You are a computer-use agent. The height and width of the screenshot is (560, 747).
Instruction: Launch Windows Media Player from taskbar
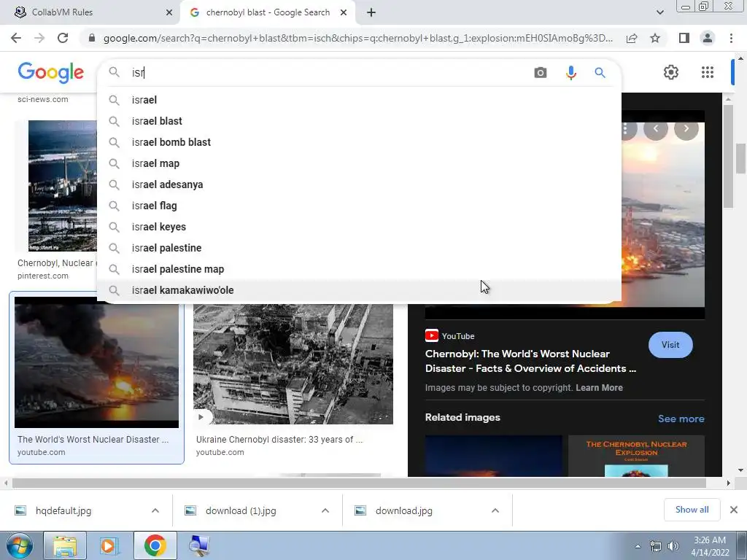[x=109, y=545]
